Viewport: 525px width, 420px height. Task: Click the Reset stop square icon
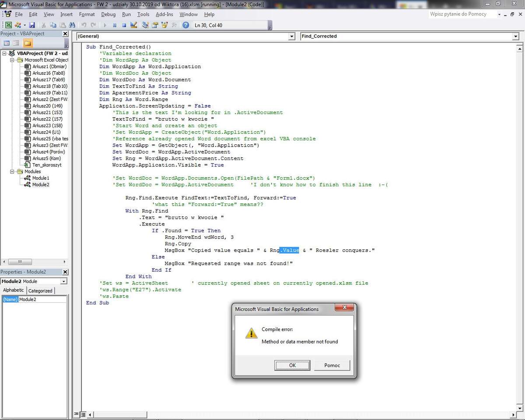[124, 25]
